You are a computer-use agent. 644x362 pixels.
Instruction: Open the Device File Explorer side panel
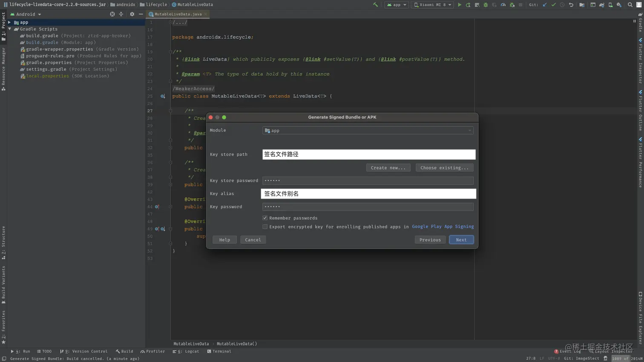(640, 318)
